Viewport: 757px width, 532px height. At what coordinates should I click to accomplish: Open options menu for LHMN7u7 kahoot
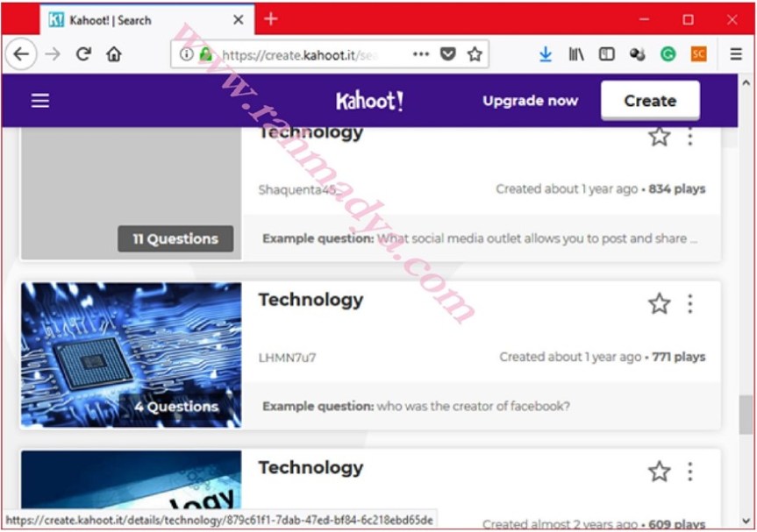point(690,304)
